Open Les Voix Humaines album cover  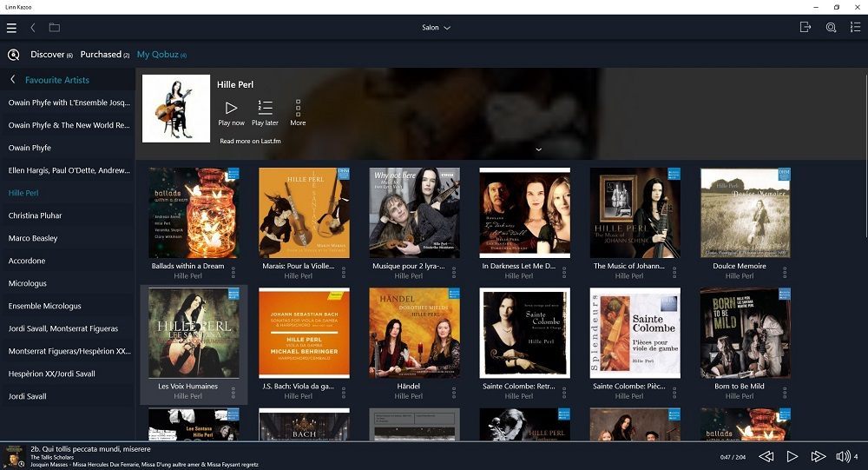(194, 333)
